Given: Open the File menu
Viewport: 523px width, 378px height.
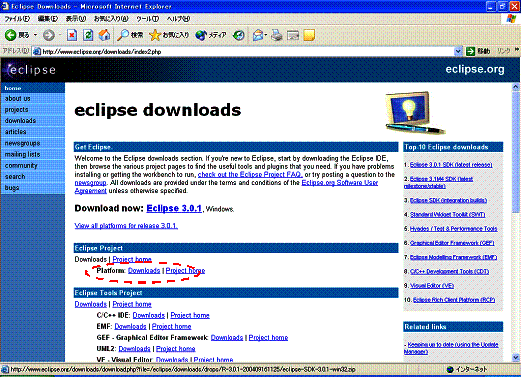Looking at the screenshot, I should 17,19.
